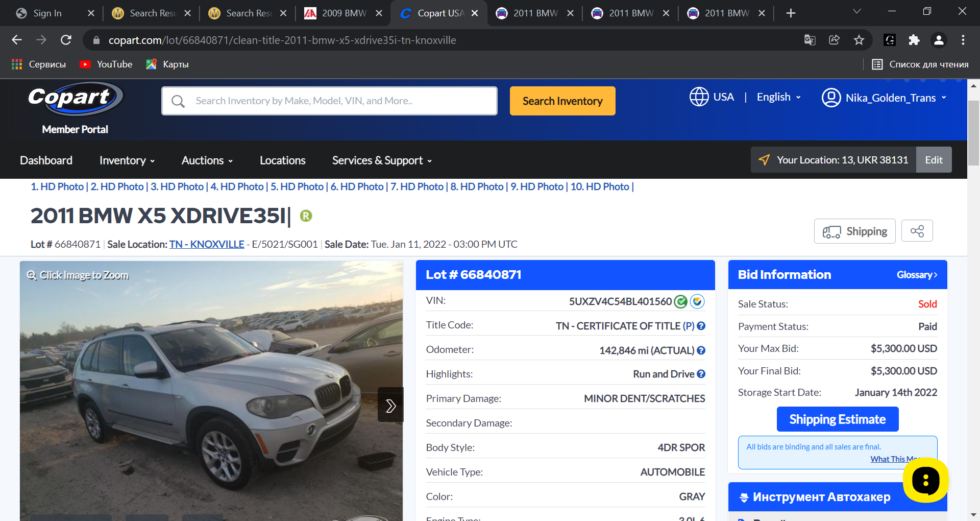Open the browser Extensions puzzle icon
Image resolution: width=980 pixels, height=521 pixels.
point(914,40)
